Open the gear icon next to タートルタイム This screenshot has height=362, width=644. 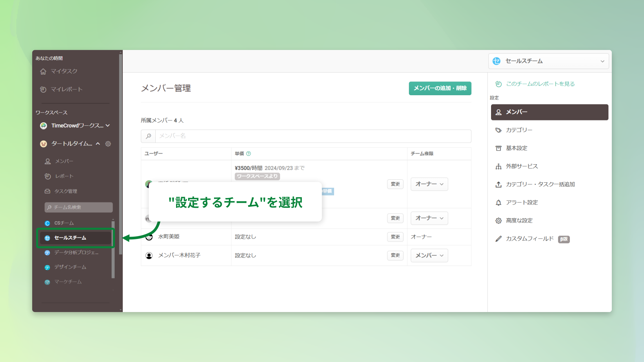click(x=108, y=143)
